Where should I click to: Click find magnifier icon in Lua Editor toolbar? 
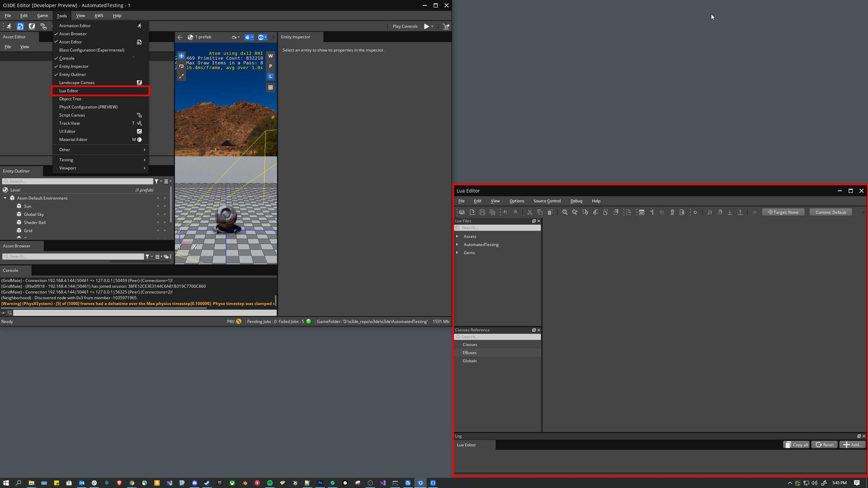[x=565, y=212]
